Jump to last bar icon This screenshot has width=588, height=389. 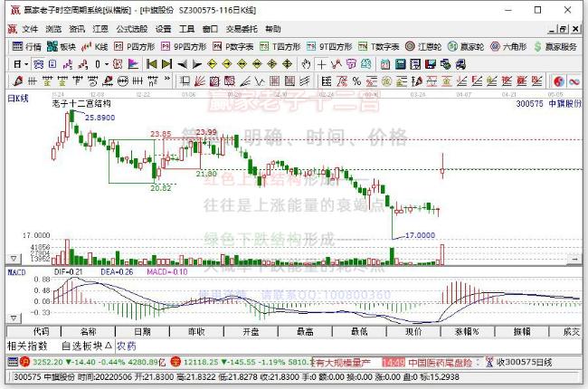point(166,64)
